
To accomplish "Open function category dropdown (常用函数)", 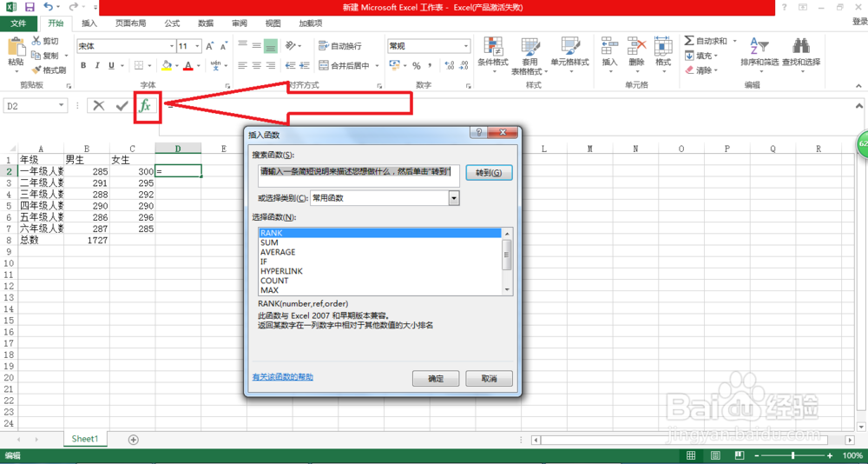I will (455, 198).
